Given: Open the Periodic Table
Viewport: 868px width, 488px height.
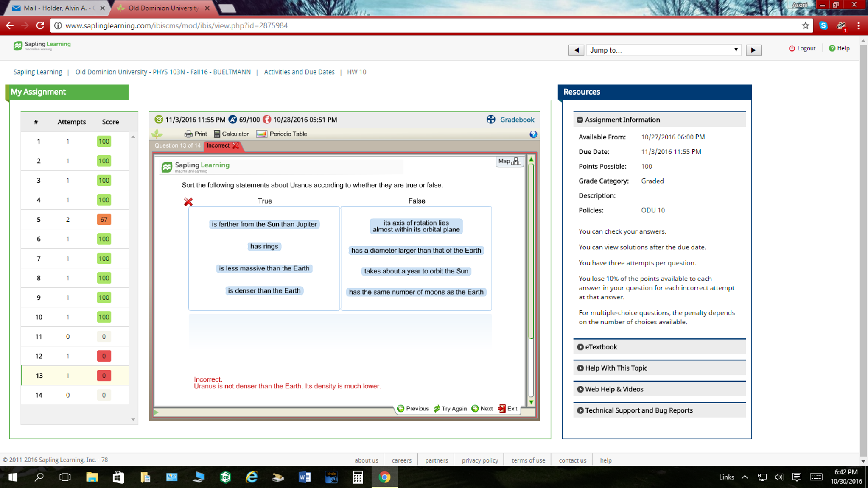Looking at the screenshot, I should (x=282, y=134).
